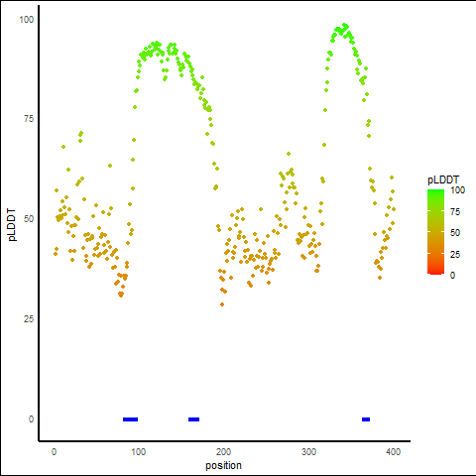
Task: Click the rightmost blue bar near position 367
Action: pos(366,419)
